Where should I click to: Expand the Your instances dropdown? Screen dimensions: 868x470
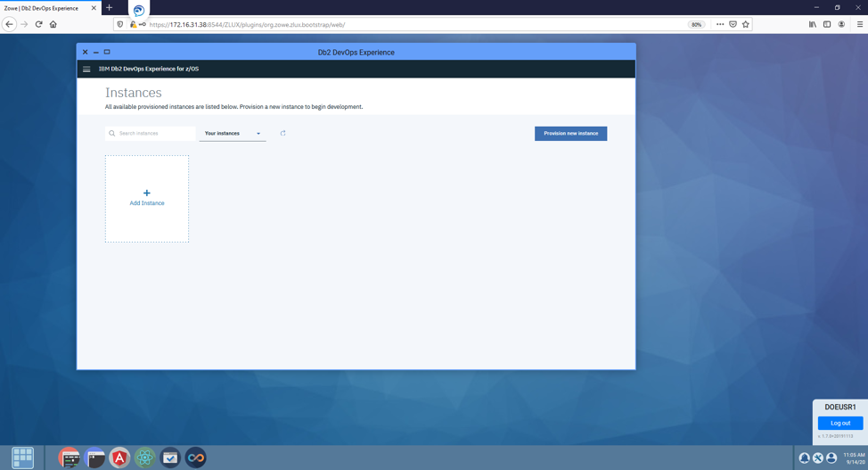pos(233,134)
